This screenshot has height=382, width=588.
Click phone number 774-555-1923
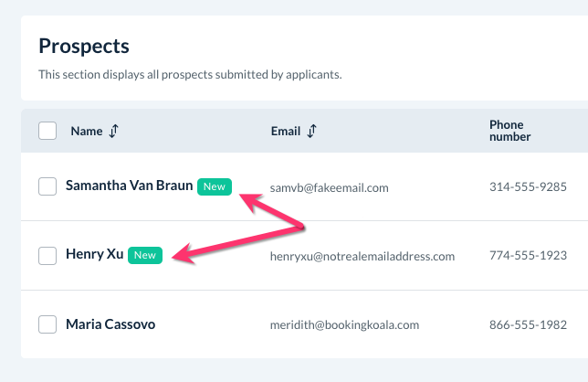[528, 256]
